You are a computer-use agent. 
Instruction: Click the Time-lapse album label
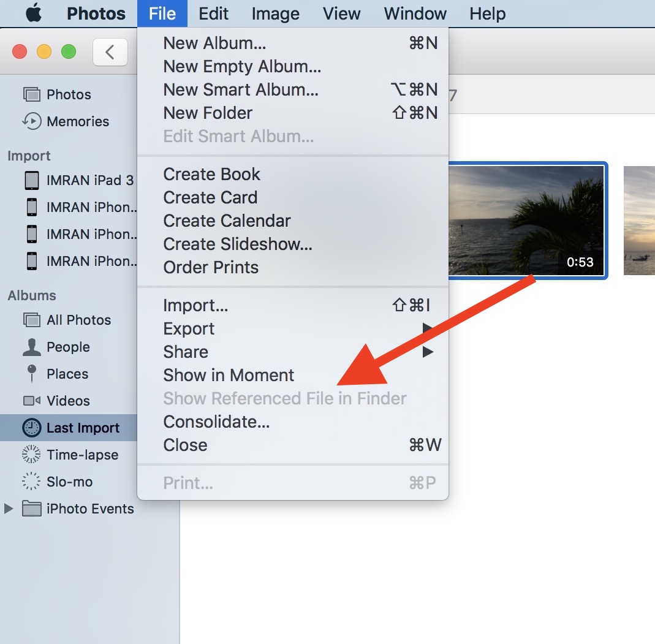tap(83, 455)
